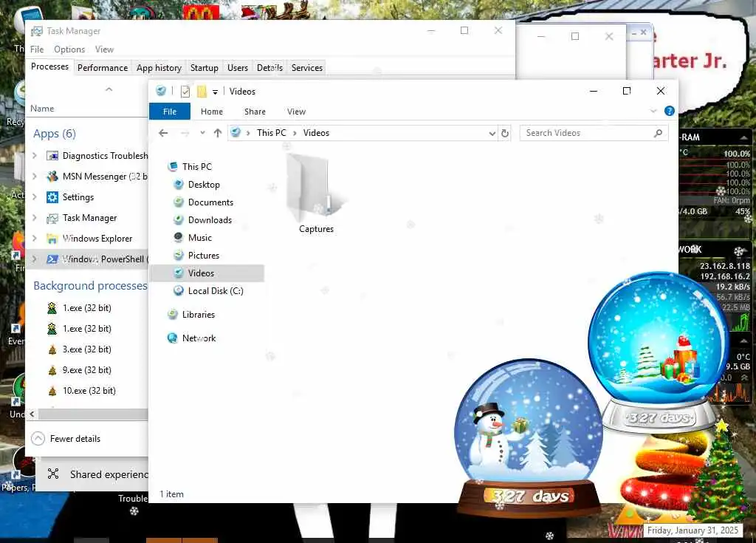The image size is (756, 543).
Task: Switch to App history tab
Action: pyautogui.click(x=159, y=67)
